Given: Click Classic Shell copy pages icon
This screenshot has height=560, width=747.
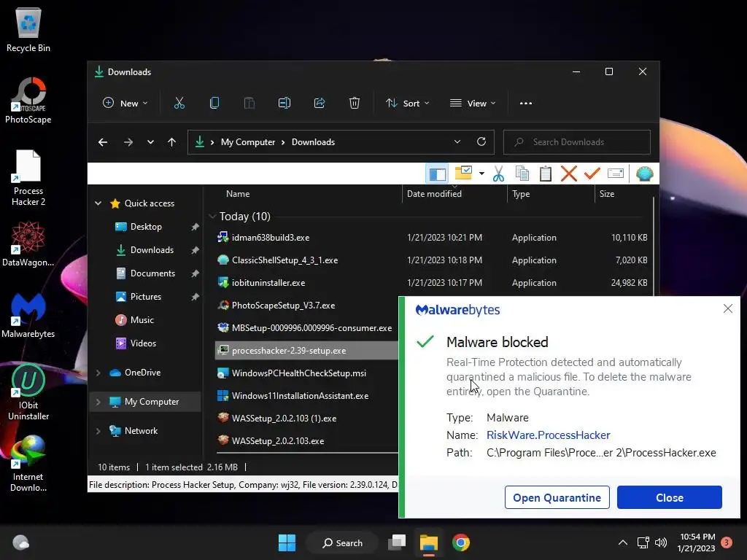Looking at the screenshot, I should (x=522, y=174).
